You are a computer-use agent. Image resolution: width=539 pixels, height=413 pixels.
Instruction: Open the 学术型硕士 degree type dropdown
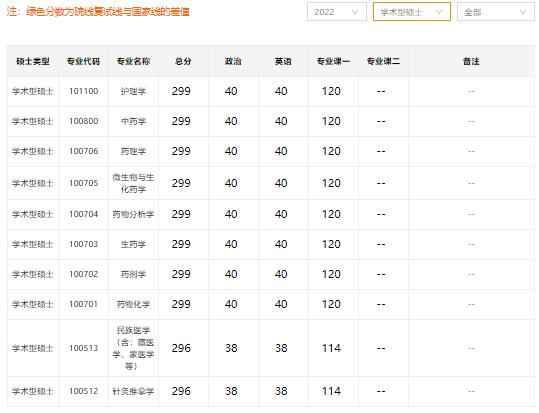click(x=412, y=12)
